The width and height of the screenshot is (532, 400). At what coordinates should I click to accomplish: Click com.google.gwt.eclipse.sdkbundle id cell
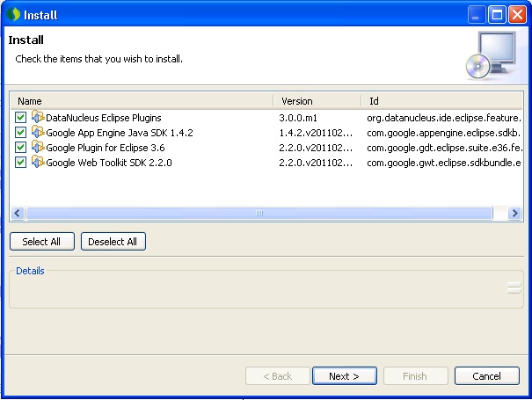click(x=444, y=163)
